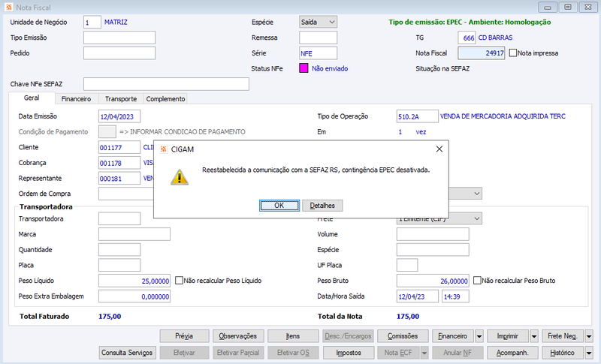Screen dimensions: 601x364
Task: Click the Tipo Emissão input field
Action: click(x=119, y=38)
